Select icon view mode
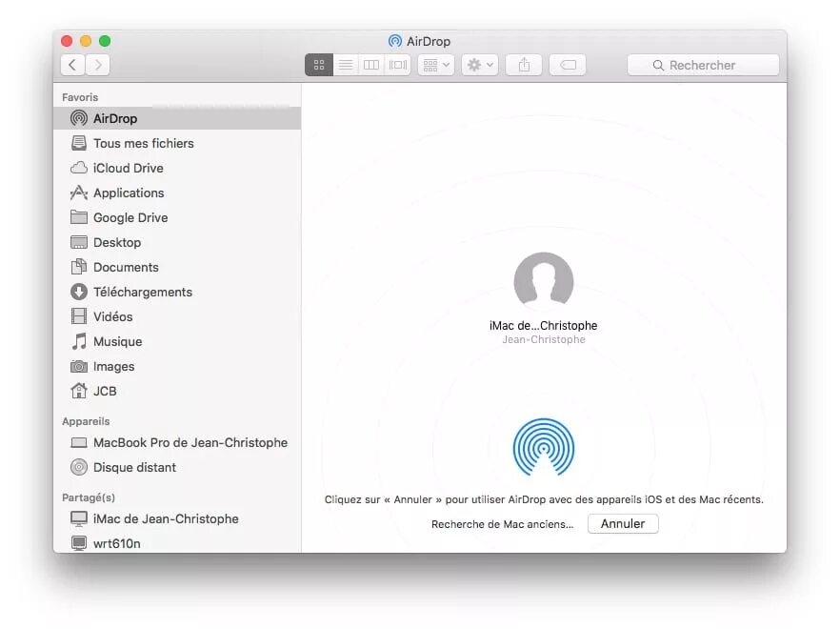840x629 pixels. [318, 64]
